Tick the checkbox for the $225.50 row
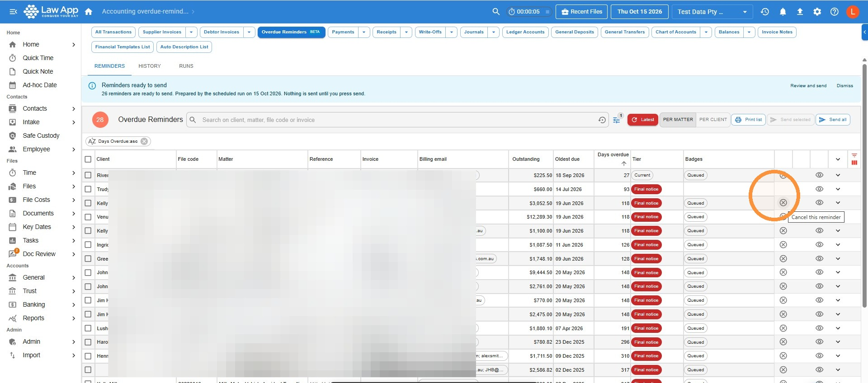 (88, 175)
